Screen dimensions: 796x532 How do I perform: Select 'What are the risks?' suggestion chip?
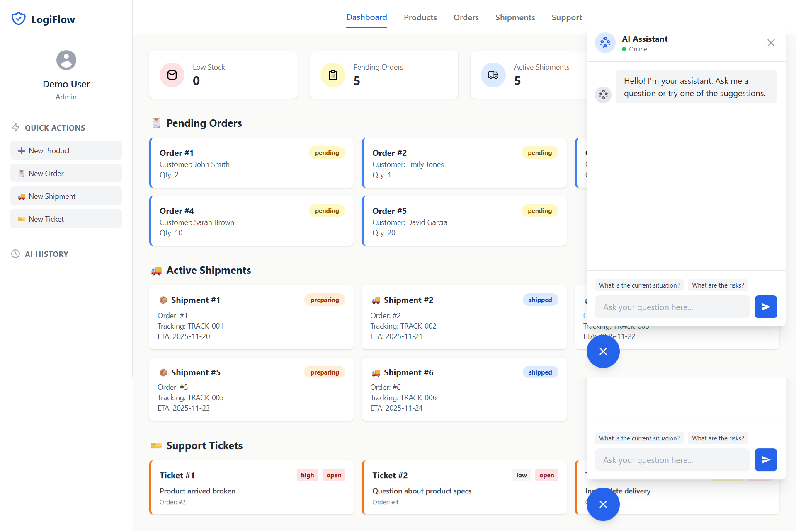[x=718, y=285]
